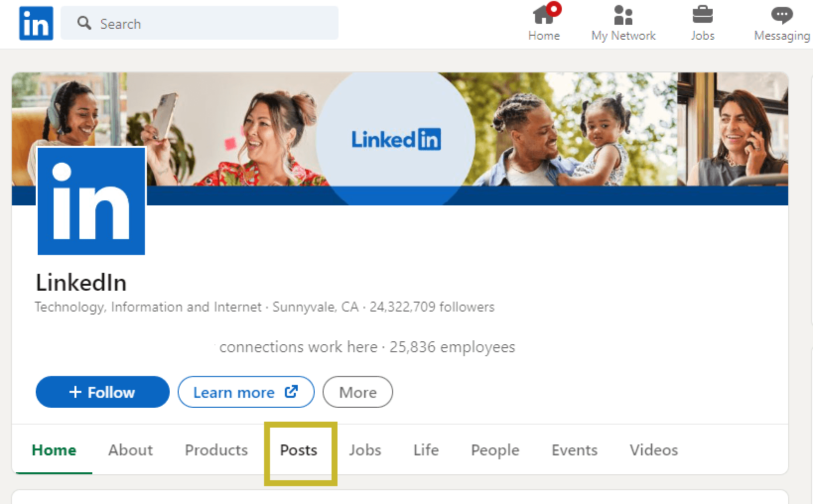The width and height of the screenshot is (813, 504).
Task: Click the Learn more button
Action: (246, 392)
